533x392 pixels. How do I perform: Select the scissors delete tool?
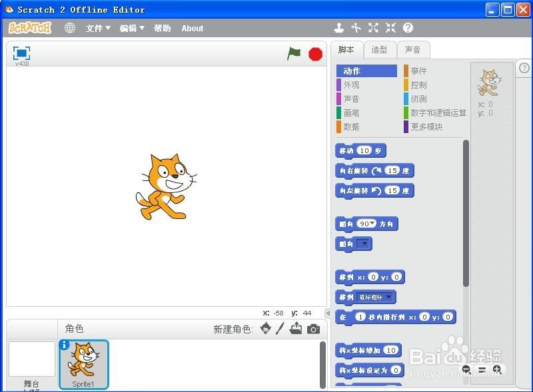click(x=356, y=28)
